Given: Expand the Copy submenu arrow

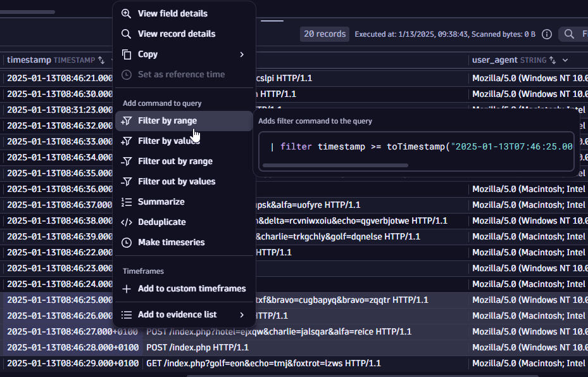Looking at the screenshot, I should point(242,54).
